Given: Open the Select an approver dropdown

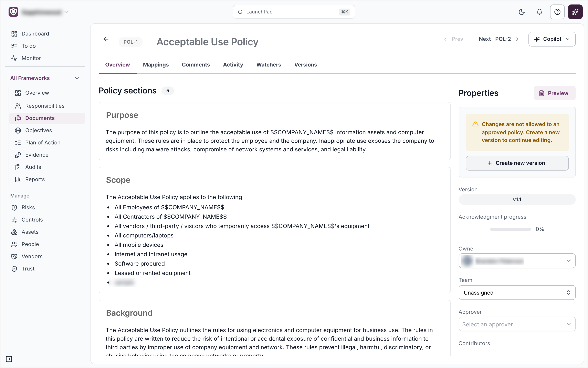Looking at the screenshot, I should coord(517,324).
